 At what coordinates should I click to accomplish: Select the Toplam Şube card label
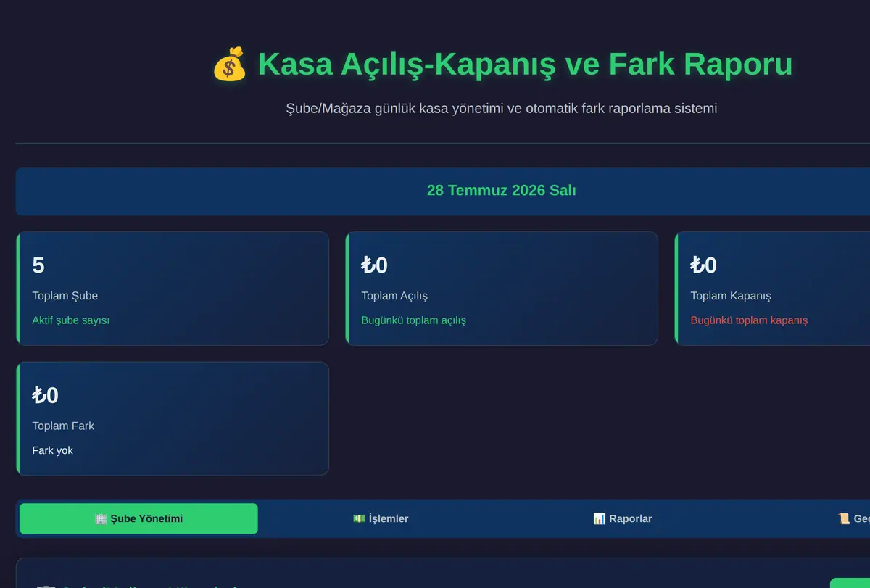tap(65, 296)
